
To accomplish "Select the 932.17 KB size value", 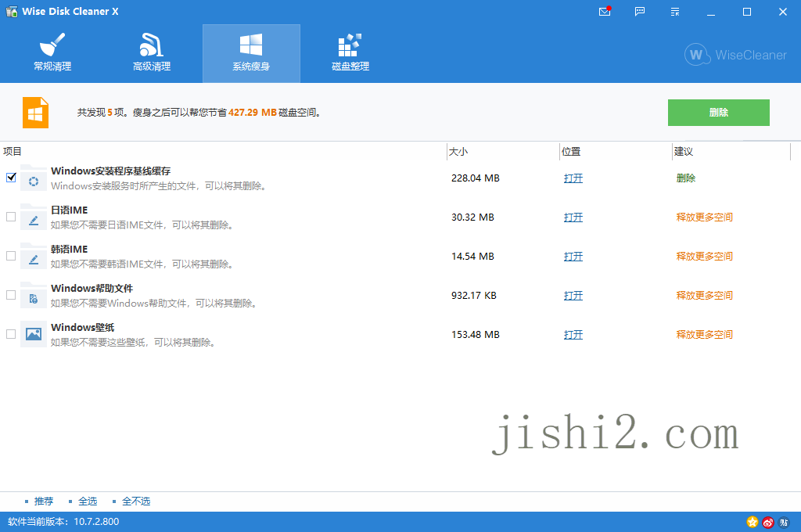I will pos(473,296).
